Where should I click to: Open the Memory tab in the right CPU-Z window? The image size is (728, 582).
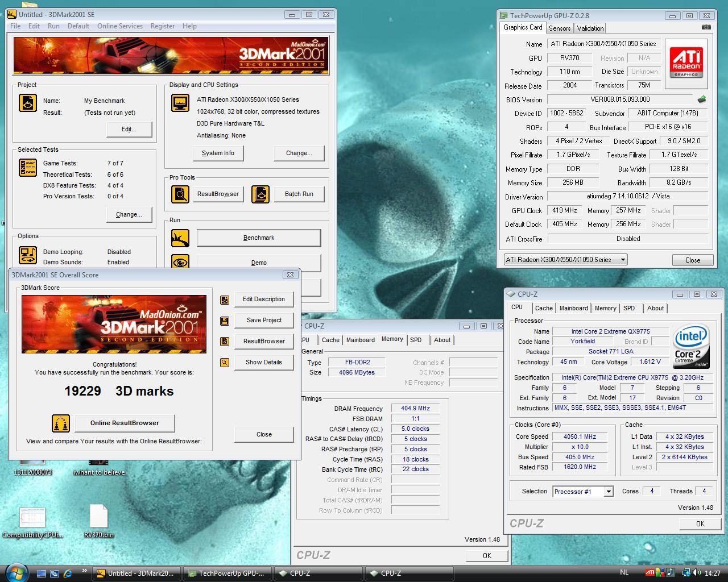tap(605, 308)
